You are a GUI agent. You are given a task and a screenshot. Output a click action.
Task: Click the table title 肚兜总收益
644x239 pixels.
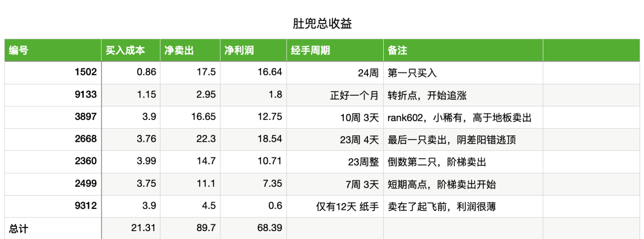point(322,24)
